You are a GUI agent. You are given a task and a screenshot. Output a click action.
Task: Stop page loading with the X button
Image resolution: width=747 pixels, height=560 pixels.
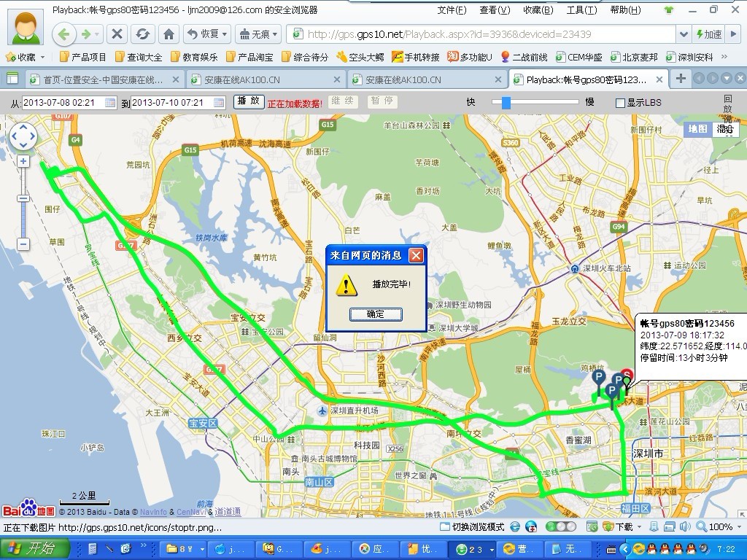(x=117, y=34)
